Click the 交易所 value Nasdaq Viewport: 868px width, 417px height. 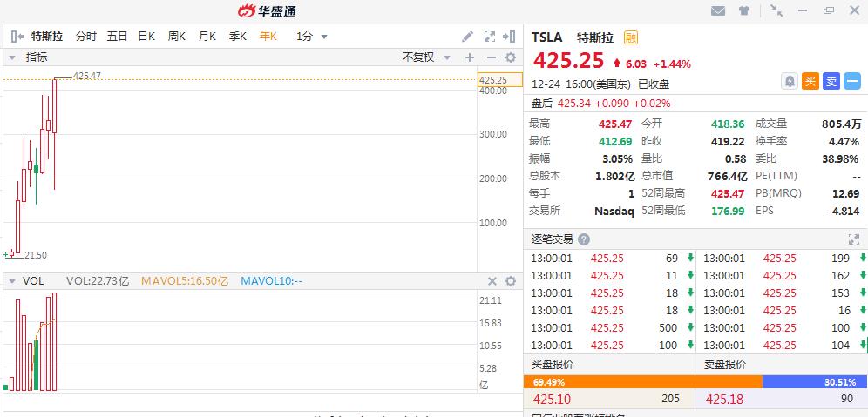(614, 211)
